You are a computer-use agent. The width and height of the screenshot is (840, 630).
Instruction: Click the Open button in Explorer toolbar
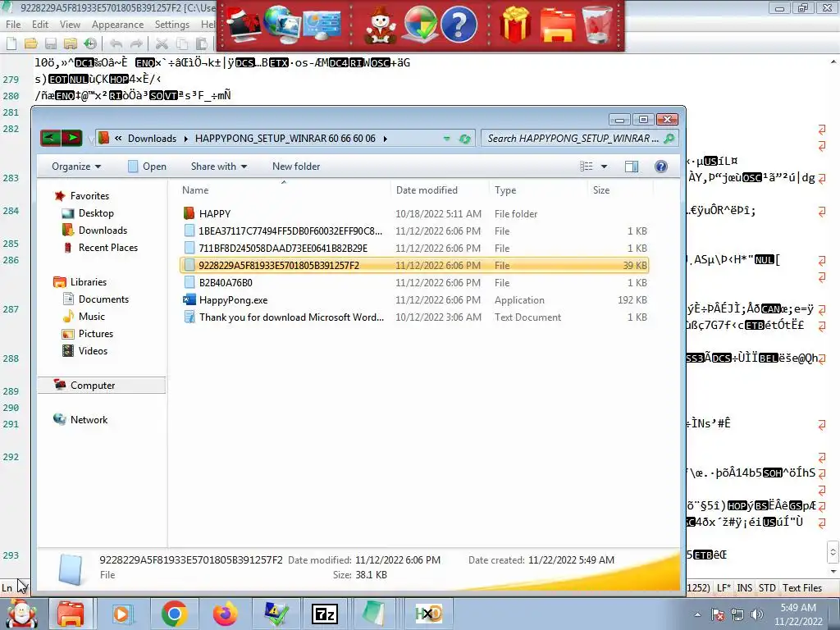[148, 167]
